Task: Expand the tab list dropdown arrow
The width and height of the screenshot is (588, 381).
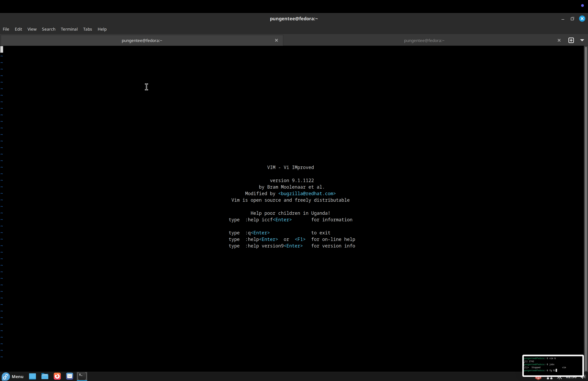Action: 582,40
